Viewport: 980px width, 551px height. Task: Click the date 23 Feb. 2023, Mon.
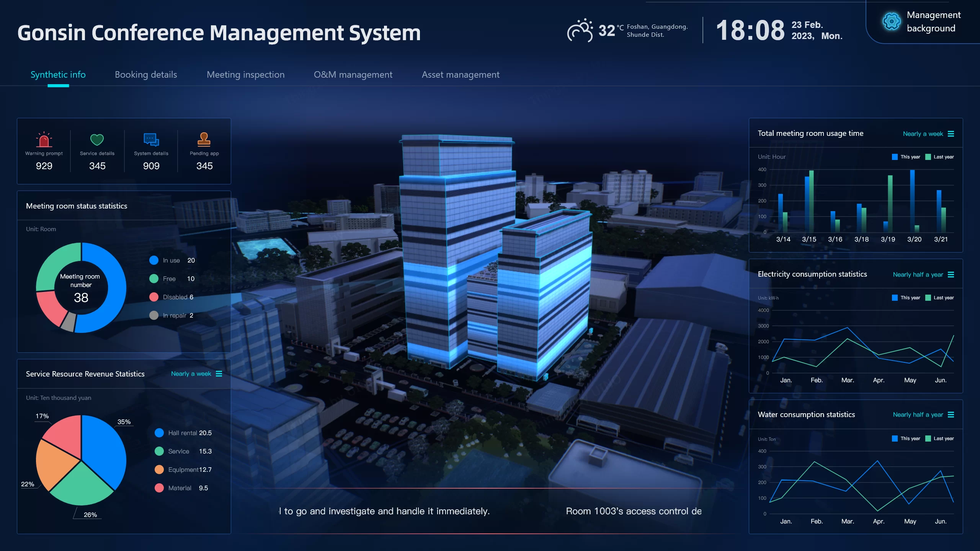tap(817, 31)
